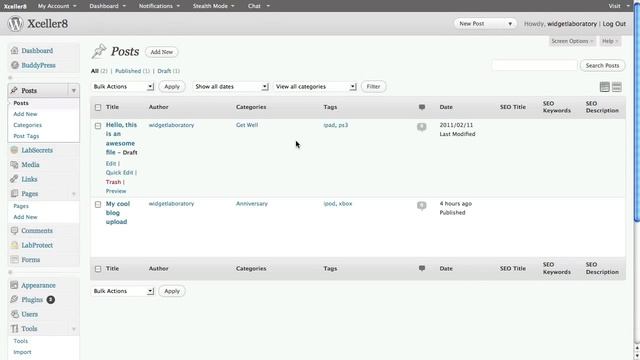This screenshot has height=360, width=640.
Task: Open Dashboard via its house icon
Action: (x=15, y=51)
